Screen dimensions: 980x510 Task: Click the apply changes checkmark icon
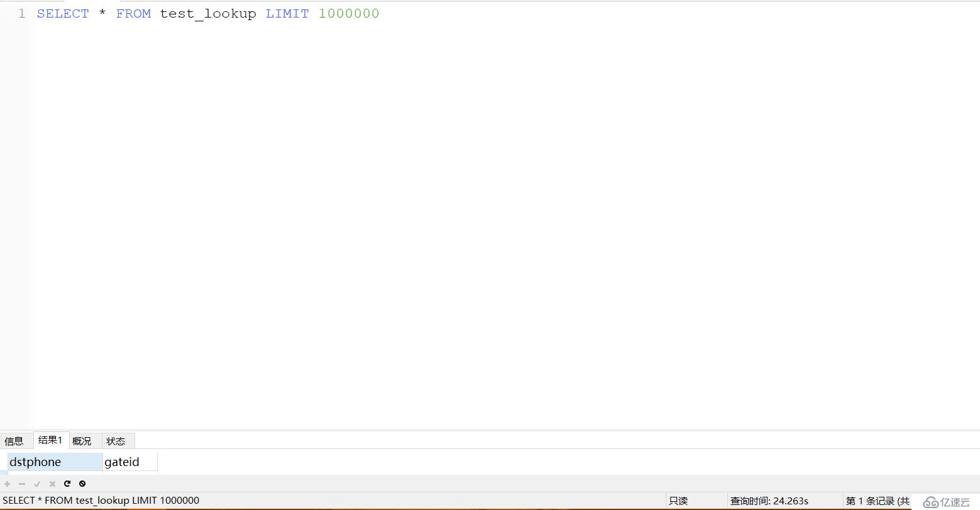(x=37, y=484)
